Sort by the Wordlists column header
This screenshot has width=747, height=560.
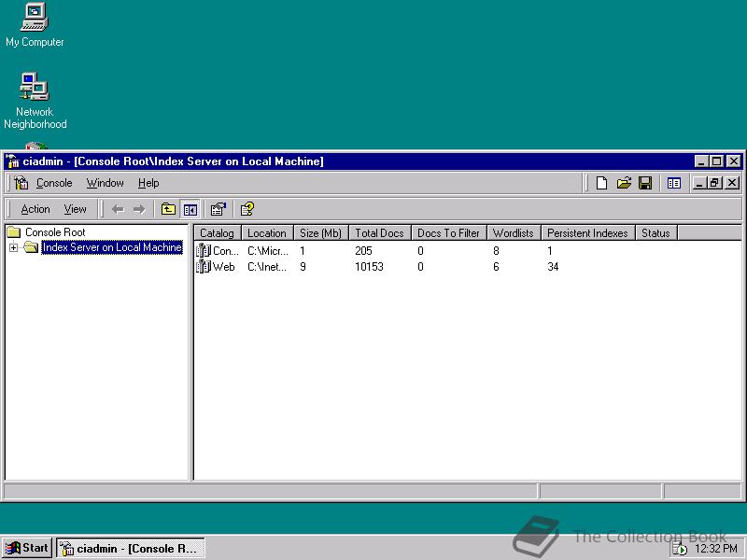point(514,232)
